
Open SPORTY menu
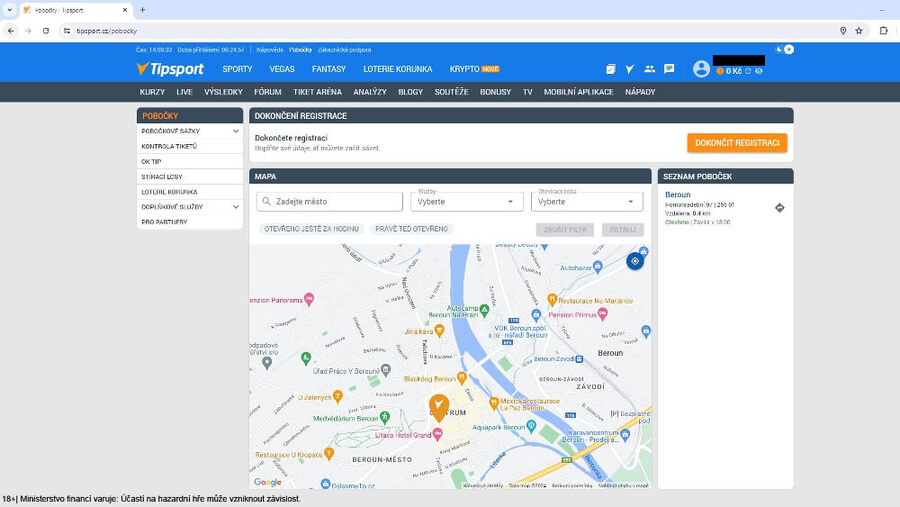pos(237,69)
